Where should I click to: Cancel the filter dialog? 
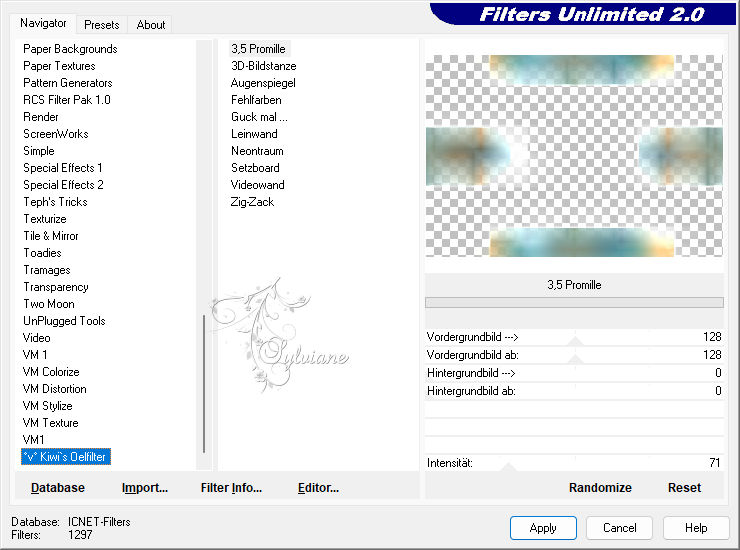click(620, 528)
